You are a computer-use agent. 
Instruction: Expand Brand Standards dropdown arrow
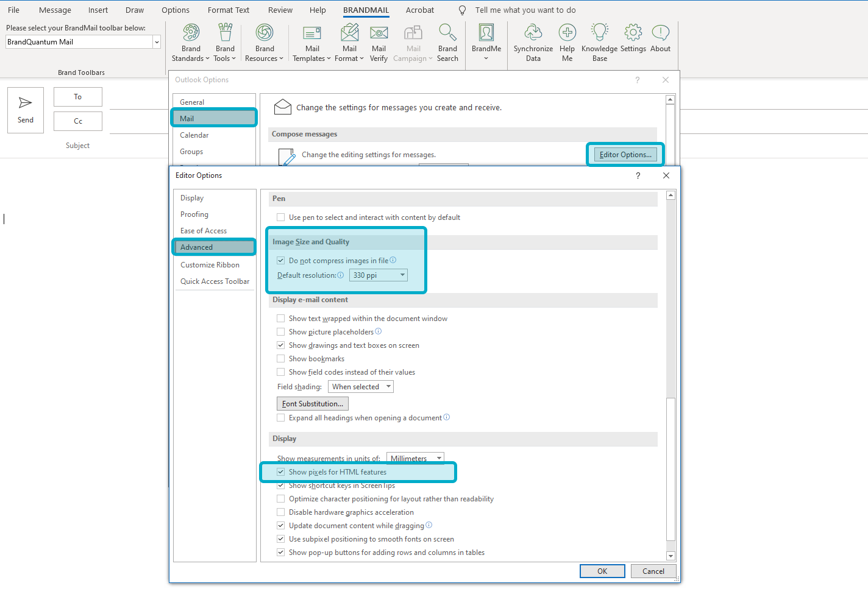coord(207,58)
